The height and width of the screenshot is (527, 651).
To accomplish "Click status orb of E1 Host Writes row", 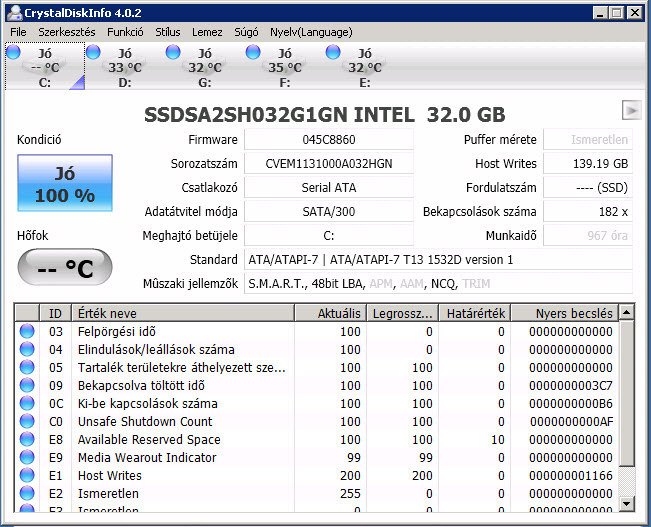I will click(x=27, y=476).
